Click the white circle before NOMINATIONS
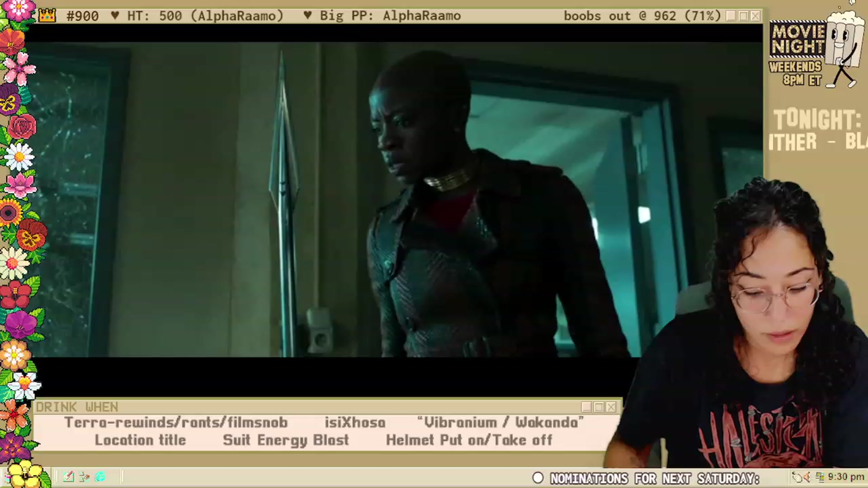 538,478
